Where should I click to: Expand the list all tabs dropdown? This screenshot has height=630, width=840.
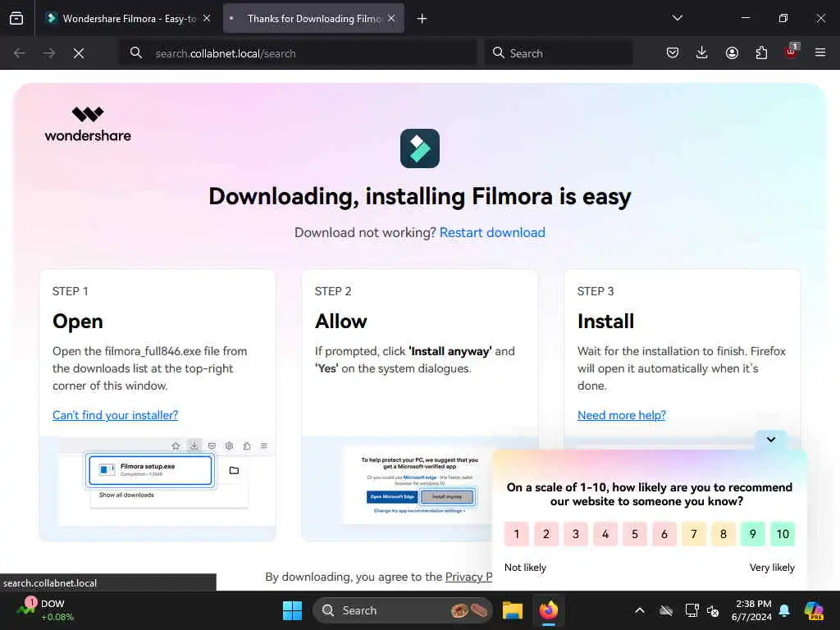point(677,18)
